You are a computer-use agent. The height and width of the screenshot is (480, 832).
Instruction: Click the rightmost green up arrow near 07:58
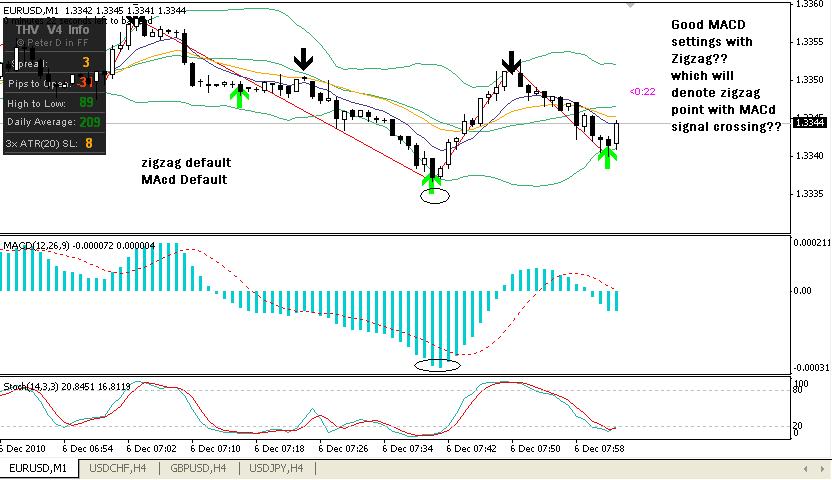[606, 156]
